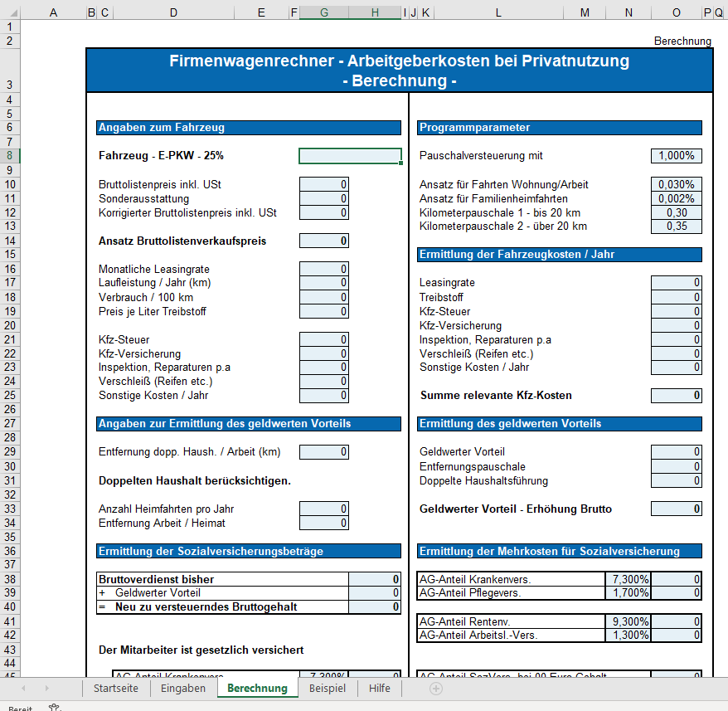
Task: Select column D header
Action: tap(173, 12)
